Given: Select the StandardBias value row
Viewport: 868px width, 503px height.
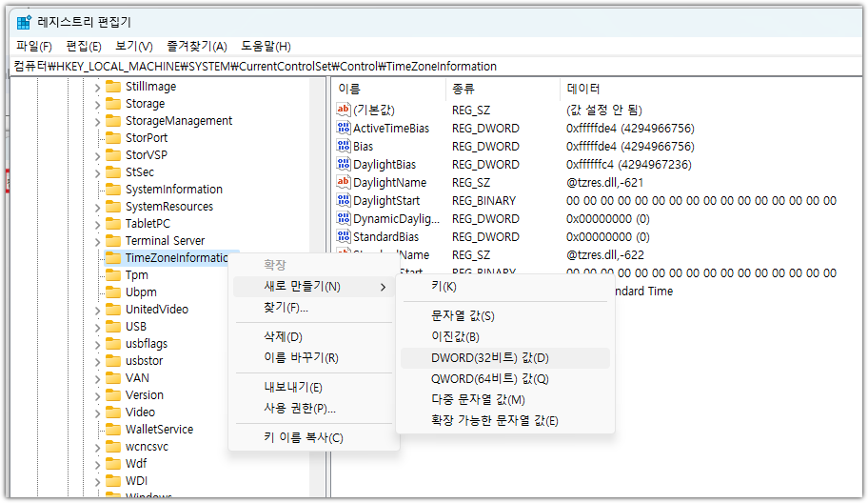Looking at the screenshot, I should pos(385,237).
